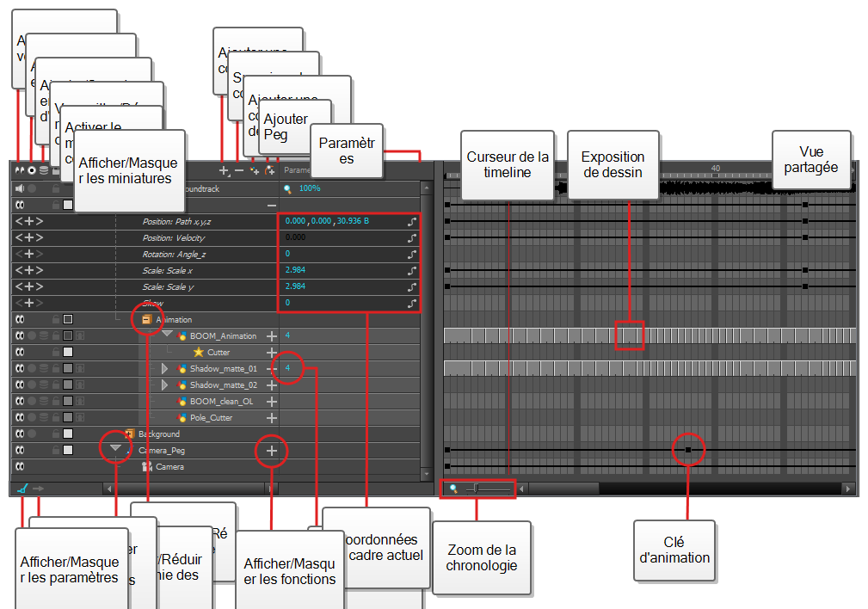868x609 pixels.
Task: Add keyframe on the Position: Velocity row
Action: pos(28,237)
